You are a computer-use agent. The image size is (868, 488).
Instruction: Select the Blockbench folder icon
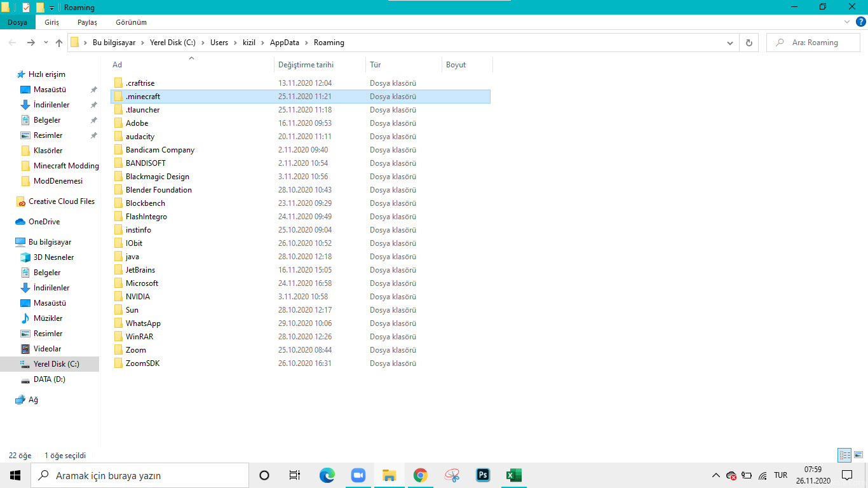[x=118, y=203]
